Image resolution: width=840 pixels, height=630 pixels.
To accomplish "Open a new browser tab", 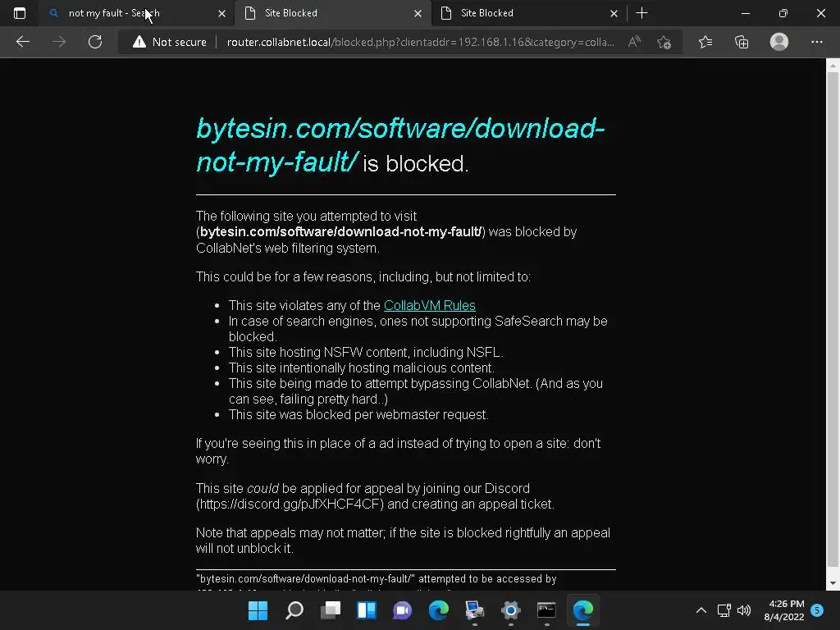I will pyautogui.click(x=641, y=13).
